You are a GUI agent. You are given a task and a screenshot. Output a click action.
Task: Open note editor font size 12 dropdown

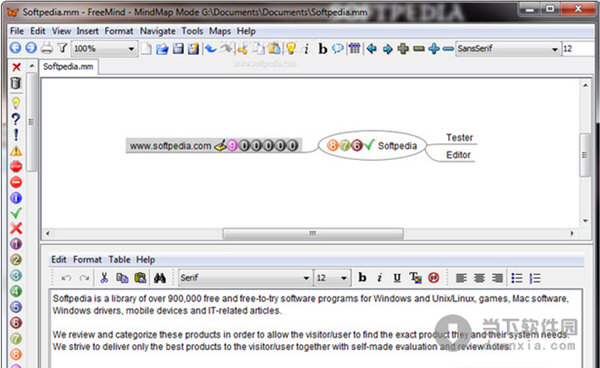tap(332, 278)
